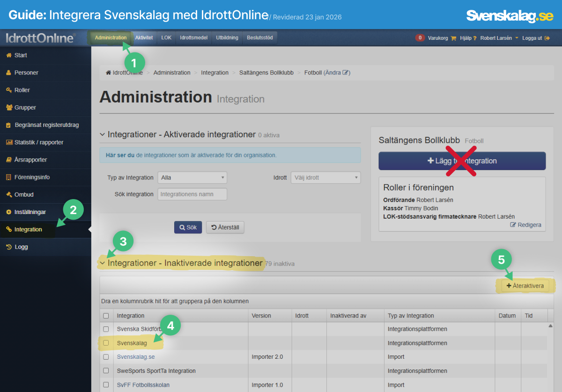This screenshot has height=392, width=562.
Task: Switch to the Administration top tab
Action: coord(111,38)
